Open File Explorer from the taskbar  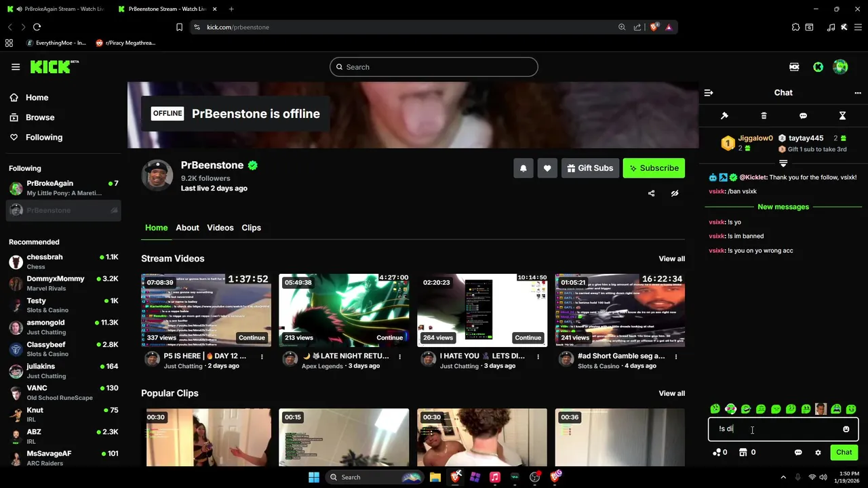[435, 477]
